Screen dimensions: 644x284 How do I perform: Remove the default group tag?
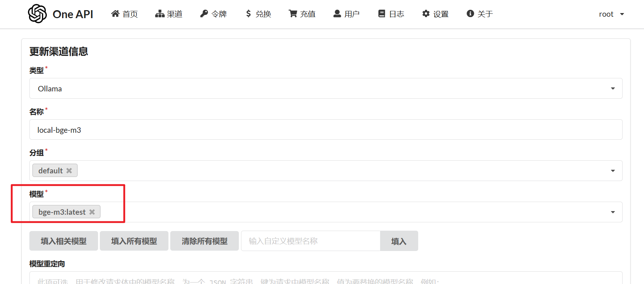(x=69, y=170)
